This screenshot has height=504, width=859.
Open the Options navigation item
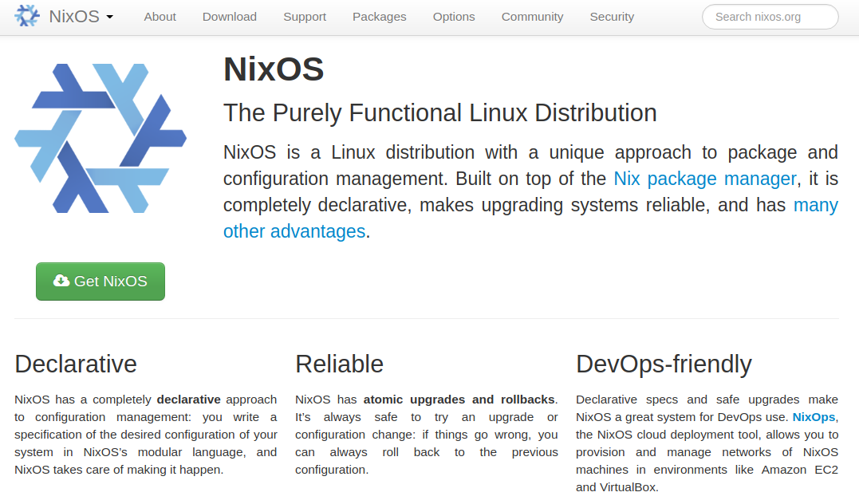tap(454, 17)
